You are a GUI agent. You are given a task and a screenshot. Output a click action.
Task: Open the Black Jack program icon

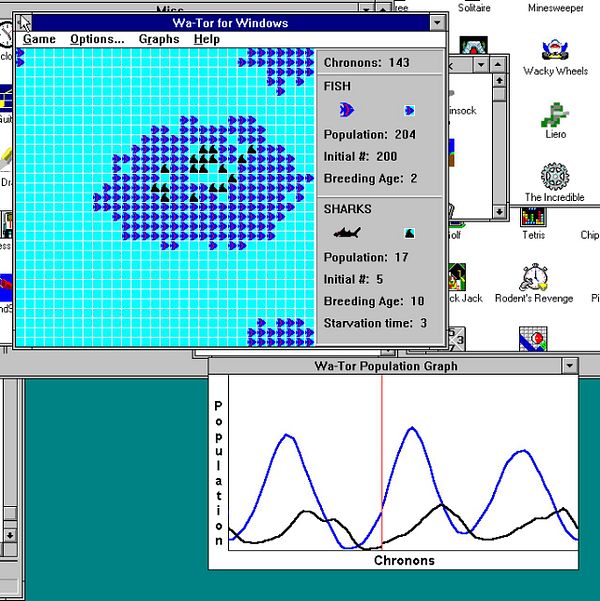pos(457,277)
